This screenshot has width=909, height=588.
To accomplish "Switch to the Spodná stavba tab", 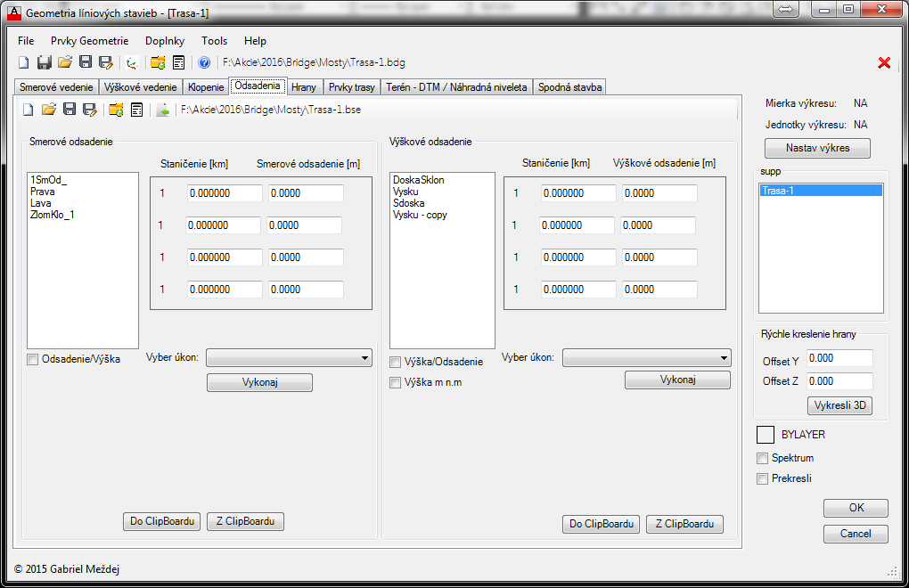I will pyautogui.click(x=570, y=87).
